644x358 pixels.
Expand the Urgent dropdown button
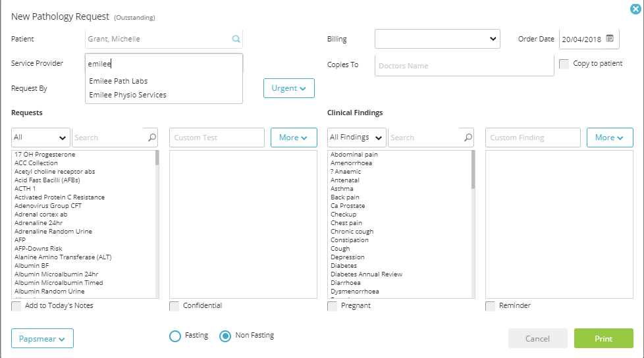288,88
